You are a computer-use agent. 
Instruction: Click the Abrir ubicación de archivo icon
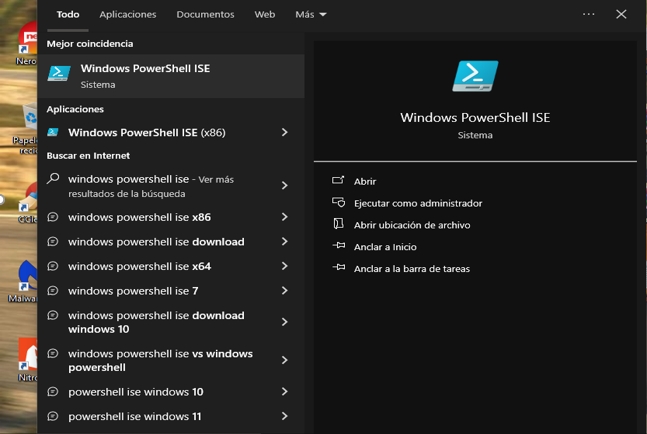[x=338, y=224]
